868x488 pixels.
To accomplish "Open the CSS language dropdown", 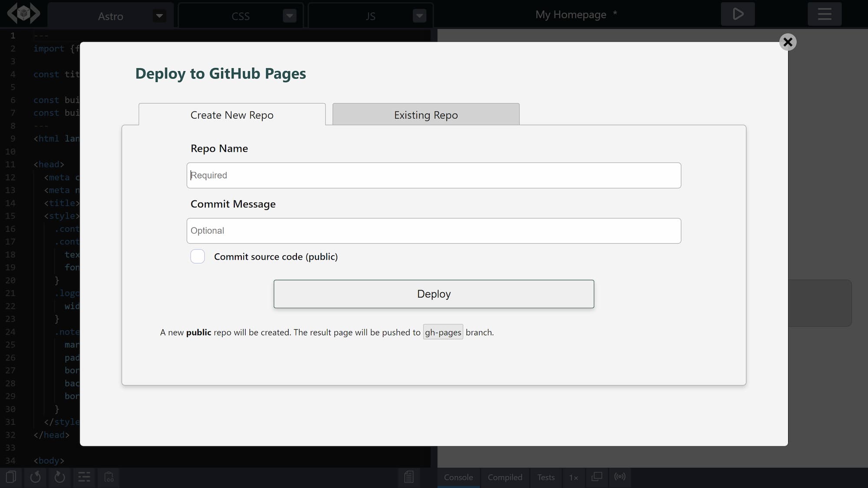I will point(289,16).
